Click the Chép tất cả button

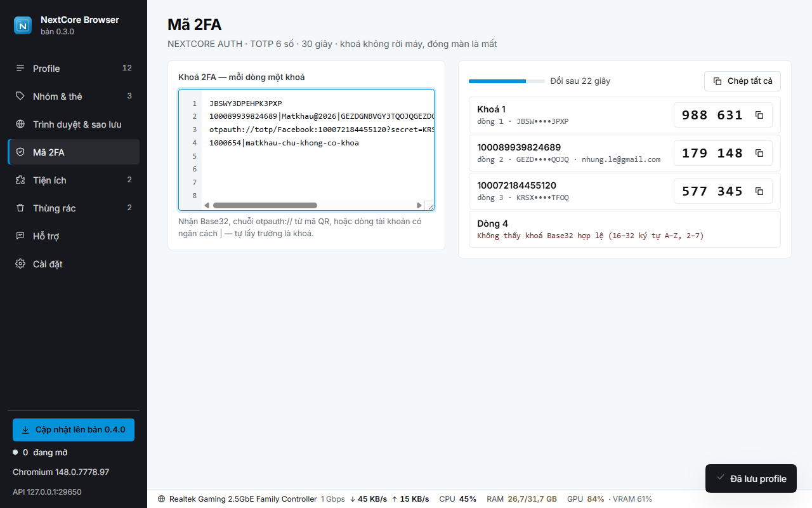(x=742, y=81)
